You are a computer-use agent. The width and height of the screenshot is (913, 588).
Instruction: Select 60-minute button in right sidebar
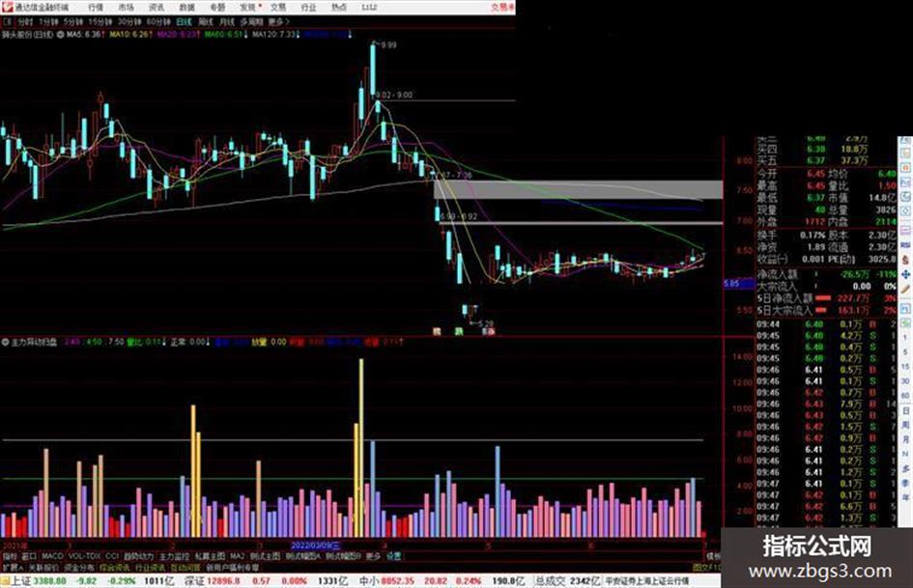click(905, 396)
